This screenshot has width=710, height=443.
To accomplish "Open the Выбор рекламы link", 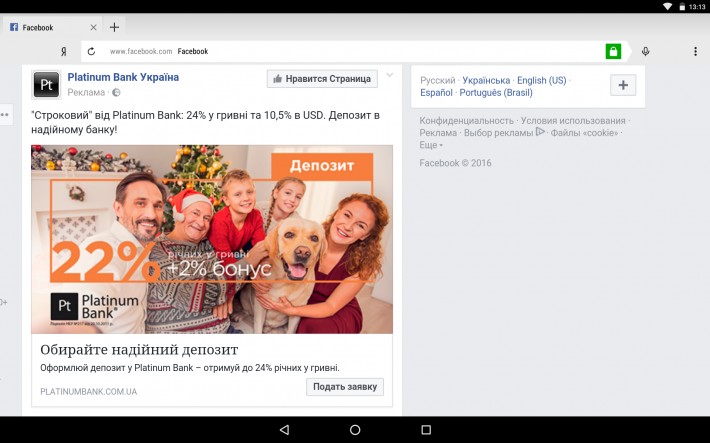I will point(499,133).
